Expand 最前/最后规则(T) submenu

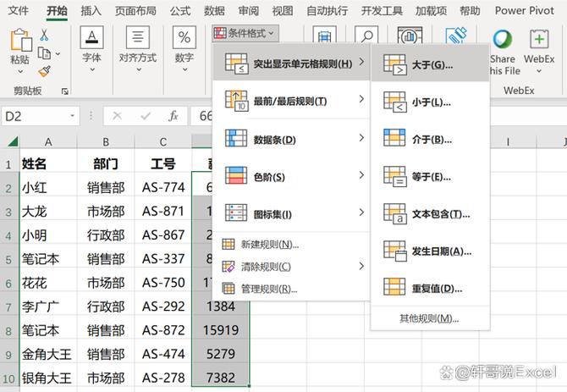(x=291, y=100)
